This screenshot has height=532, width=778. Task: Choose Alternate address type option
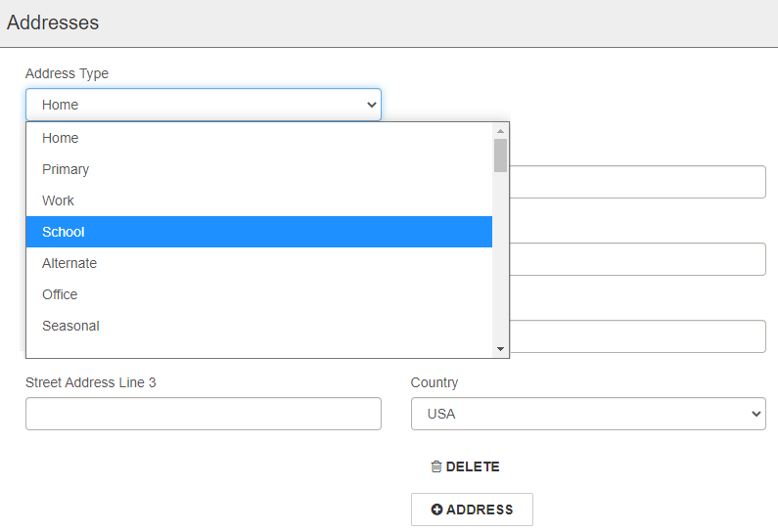69,263
